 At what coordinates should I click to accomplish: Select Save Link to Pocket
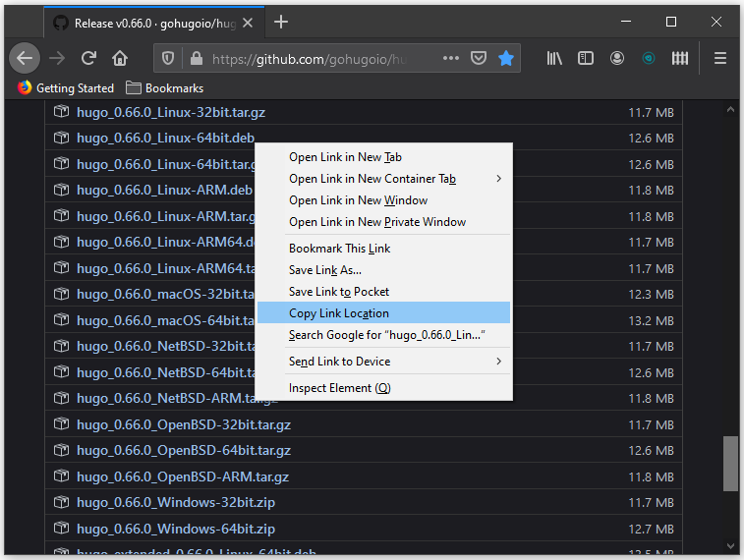(384, 292)
